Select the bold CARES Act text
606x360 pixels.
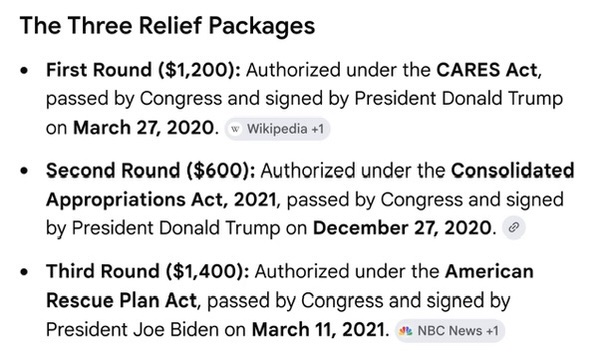(x=487, y=70)
